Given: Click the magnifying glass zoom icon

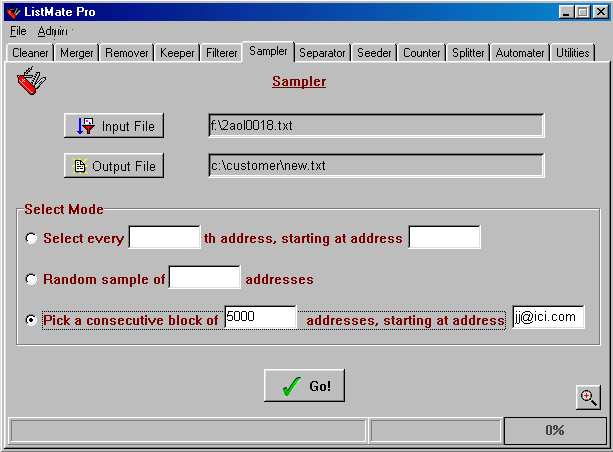Looking at the screenshot, I should [x=589, y=397].
